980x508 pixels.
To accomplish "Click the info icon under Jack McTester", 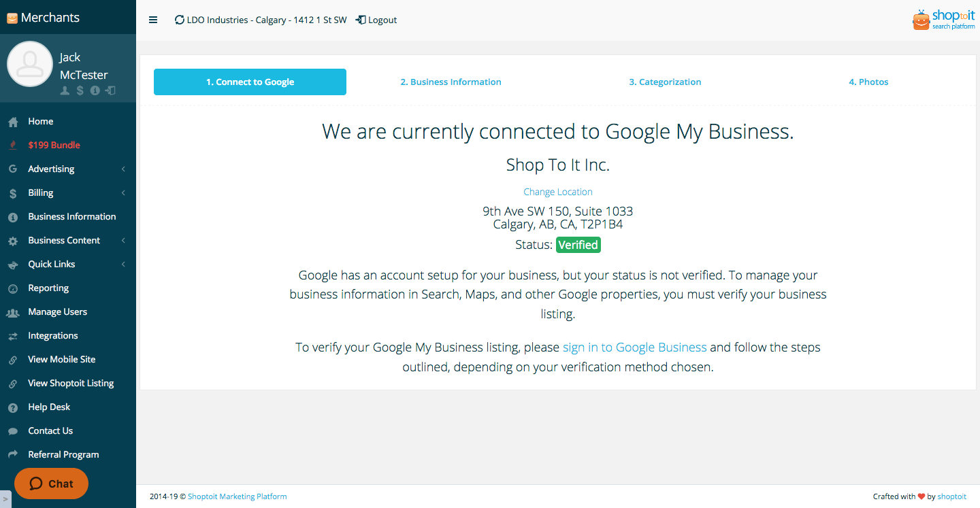I will pos(95,90).
